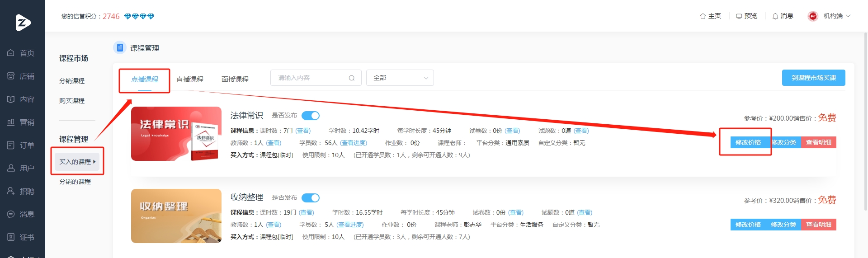Open 内容 in the left sidebar
Image resolution: width=868 pixels, height=258 pixels.
[x=21, y=99]
